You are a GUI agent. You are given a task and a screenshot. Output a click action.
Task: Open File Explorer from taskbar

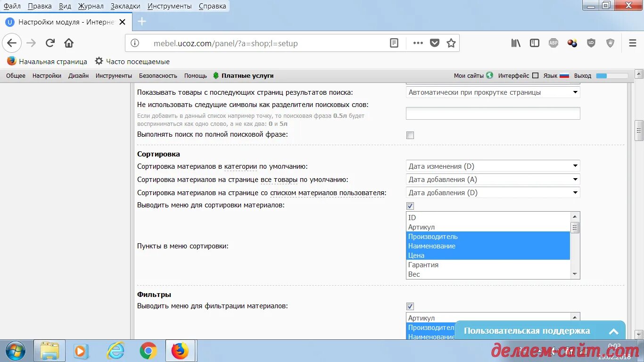coord(50,351)
